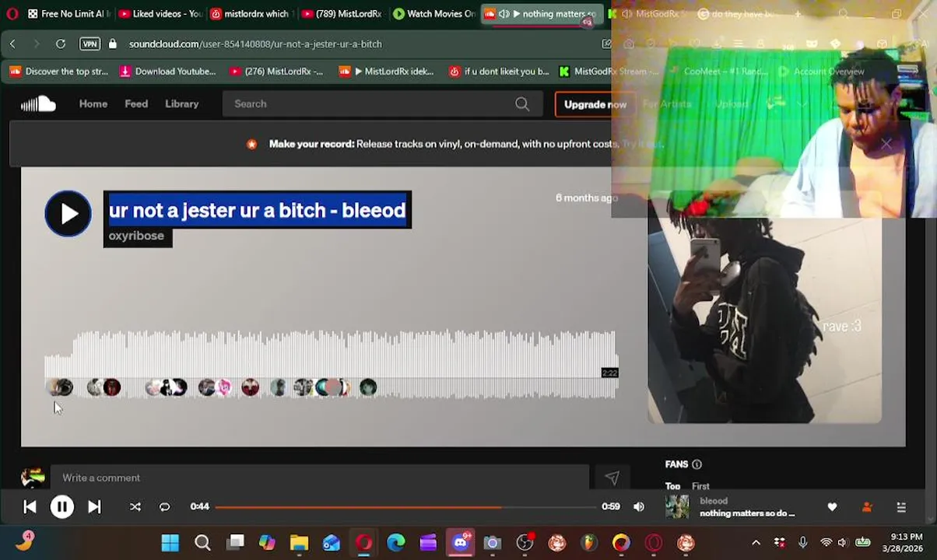Open the (276) MistLordRx bookmark

point(275,72)
